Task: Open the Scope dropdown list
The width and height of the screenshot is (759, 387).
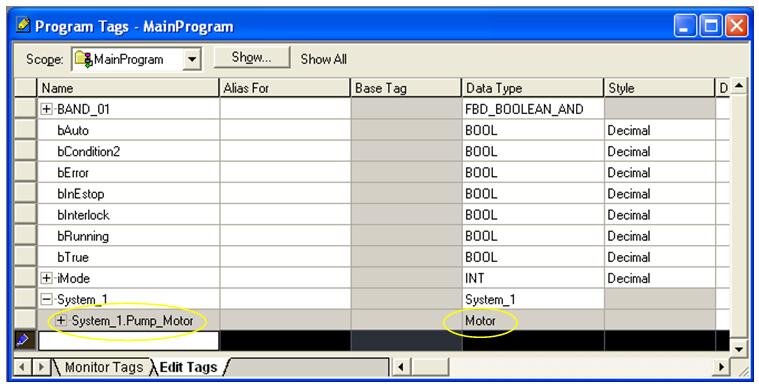Action: tap(192, 60)
